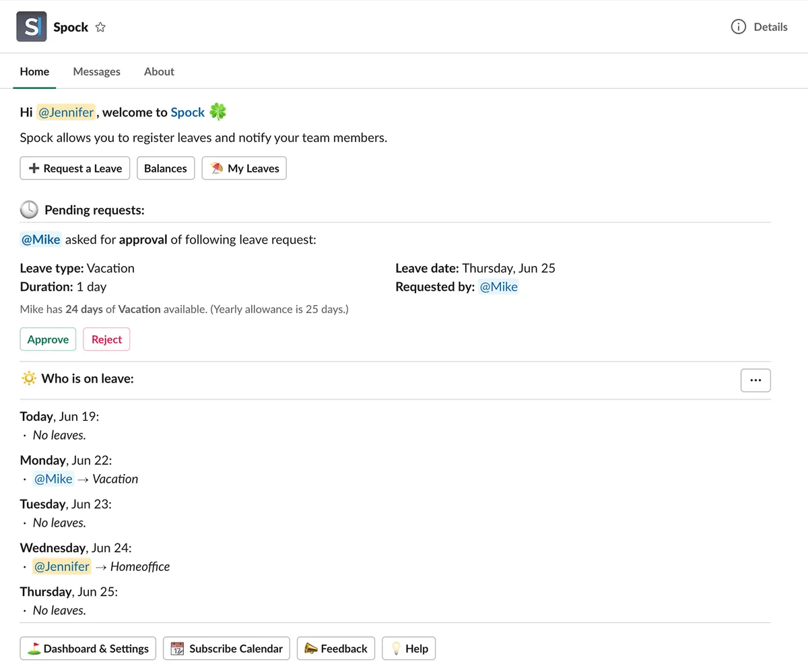808x672 pixels.
Task: Open Dashboard & Settings
Action: [88, 648]
